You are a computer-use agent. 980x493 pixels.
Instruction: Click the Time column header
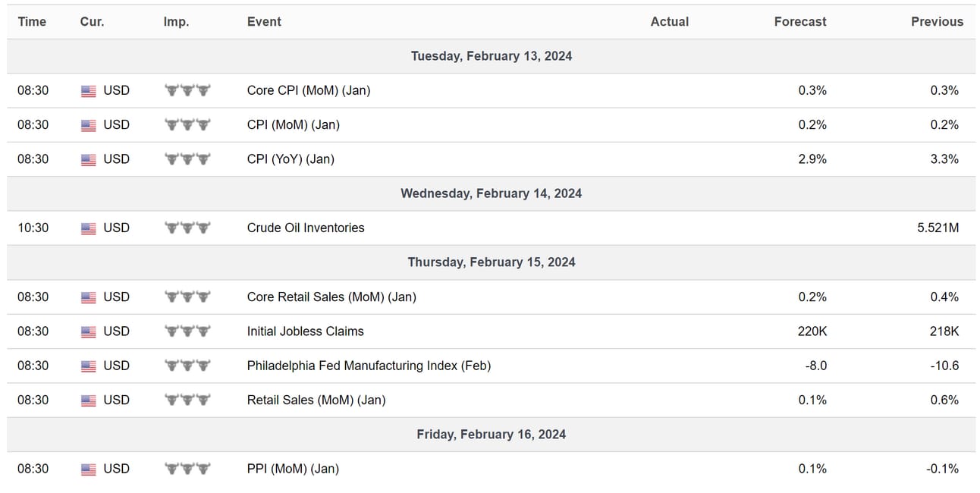(x=32, y=22)
